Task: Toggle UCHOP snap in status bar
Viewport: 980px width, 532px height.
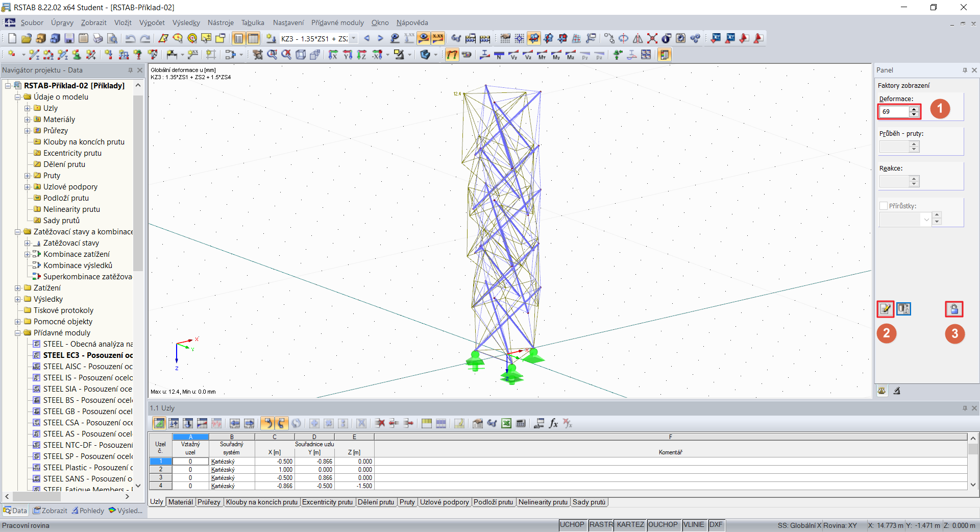Action: 572,525
